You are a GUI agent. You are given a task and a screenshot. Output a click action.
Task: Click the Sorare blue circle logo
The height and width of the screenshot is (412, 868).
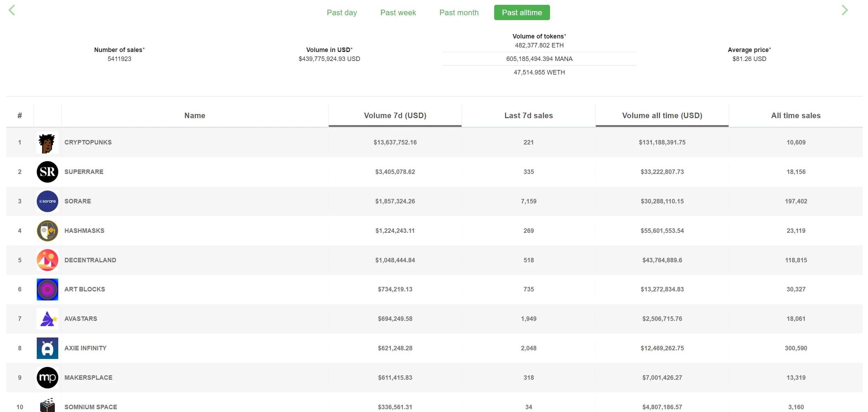[47, 201]
